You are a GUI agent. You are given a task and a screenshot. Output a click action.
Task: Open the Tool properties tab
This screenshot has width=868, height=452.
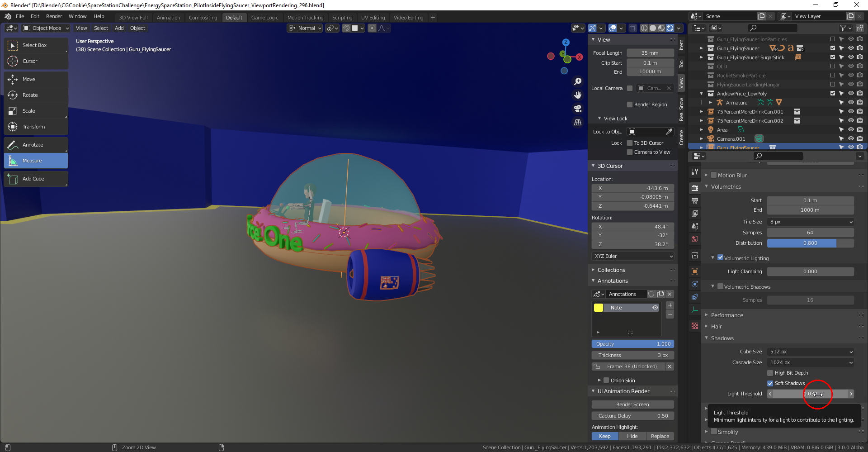[x=695, y=172]
